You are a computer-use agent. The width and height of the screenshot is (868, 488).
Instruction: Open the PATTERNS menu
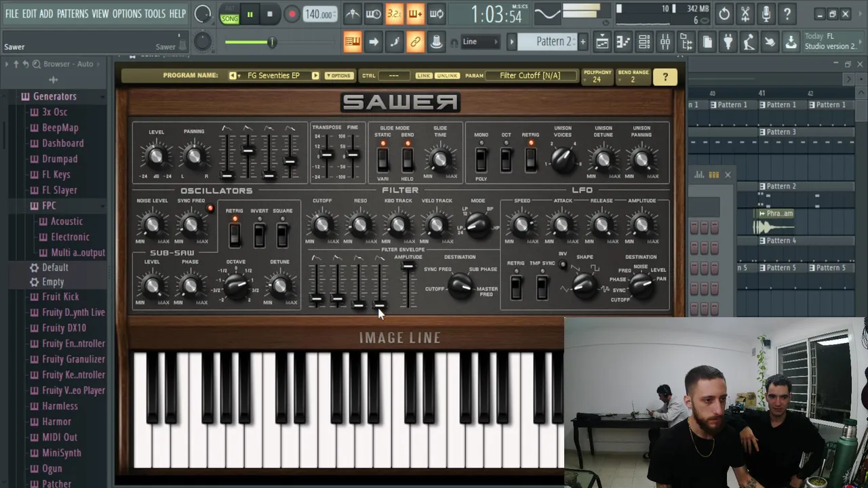[73, 14]
